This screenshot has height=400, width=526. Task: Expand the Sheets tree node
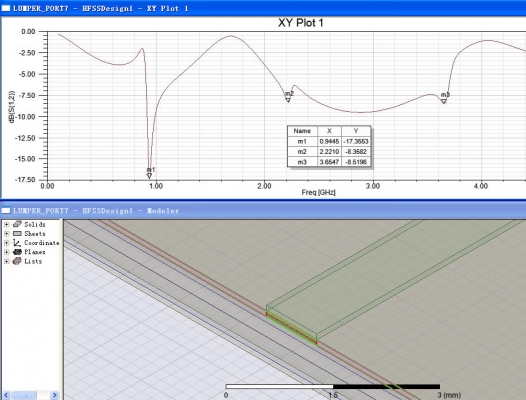(6, 234)
